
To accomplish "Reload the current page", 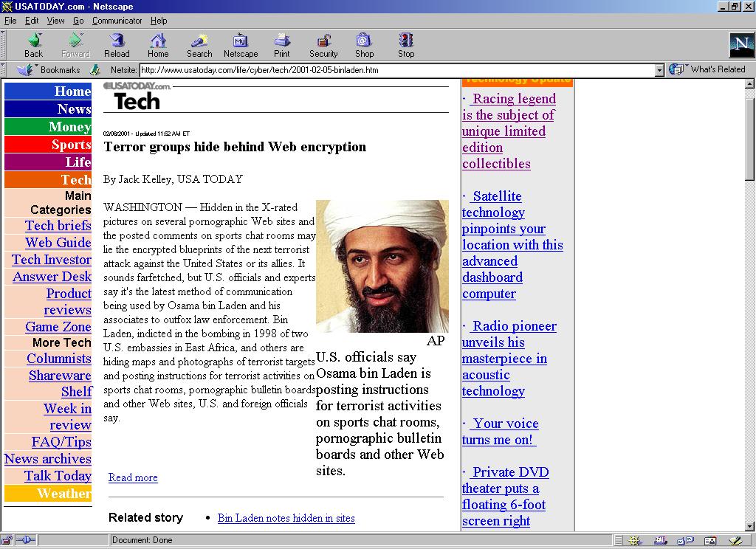I will [x=117, y=46].
